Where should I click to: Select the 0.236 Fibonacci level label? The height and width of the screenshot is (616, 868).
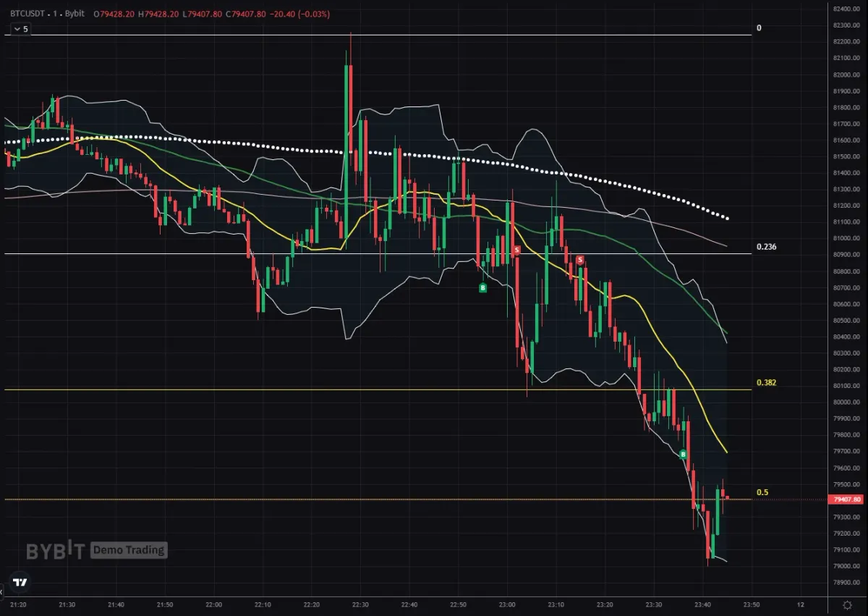click(766, 247)
